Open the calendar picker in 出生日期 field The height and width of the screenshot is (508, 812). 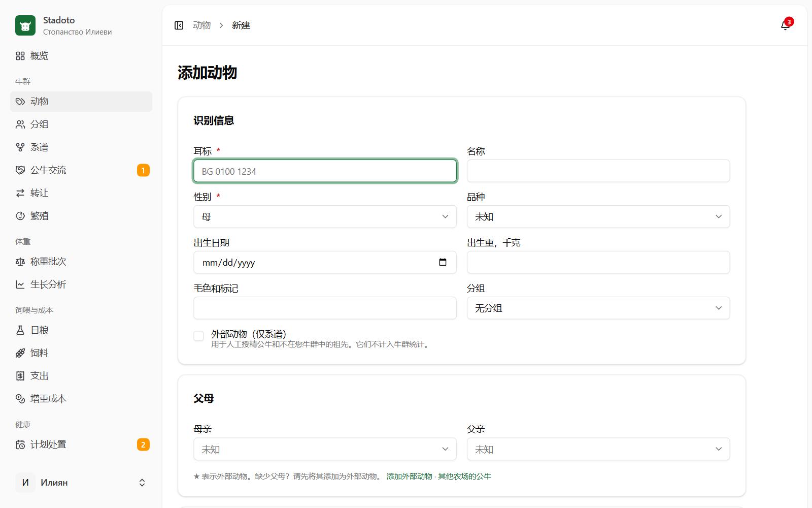point(443,262)
